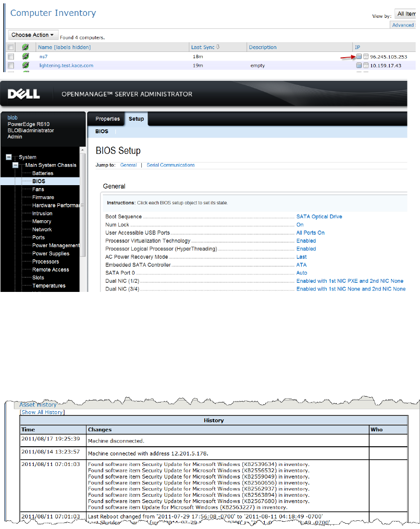Open the ns7 computer link
The image size is (420, 529).
[43, 57]
